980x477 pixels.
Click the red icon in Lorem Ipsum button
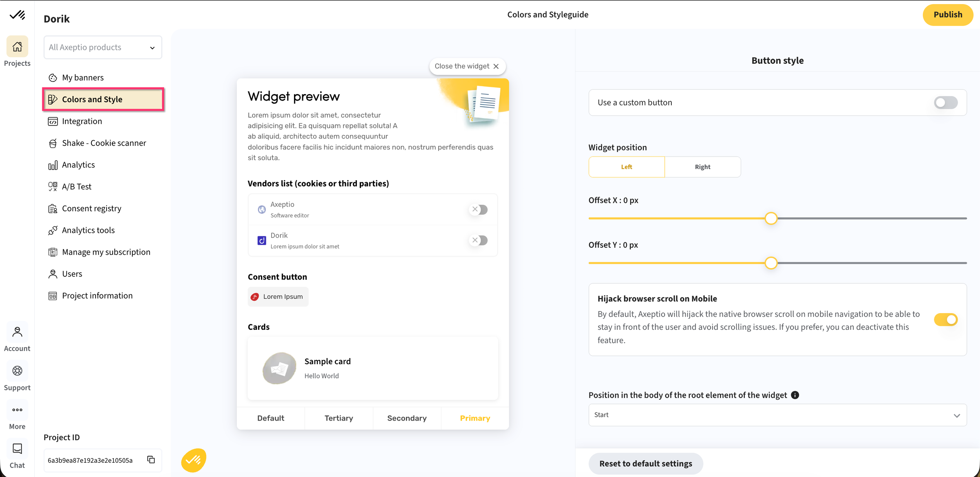point(255,297)
